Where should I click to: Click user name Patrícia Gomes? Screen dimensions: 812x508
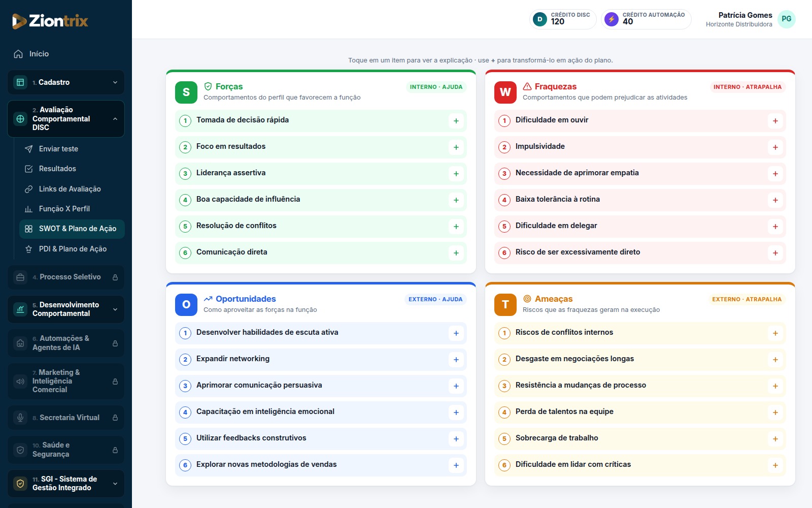click(745, 15)
